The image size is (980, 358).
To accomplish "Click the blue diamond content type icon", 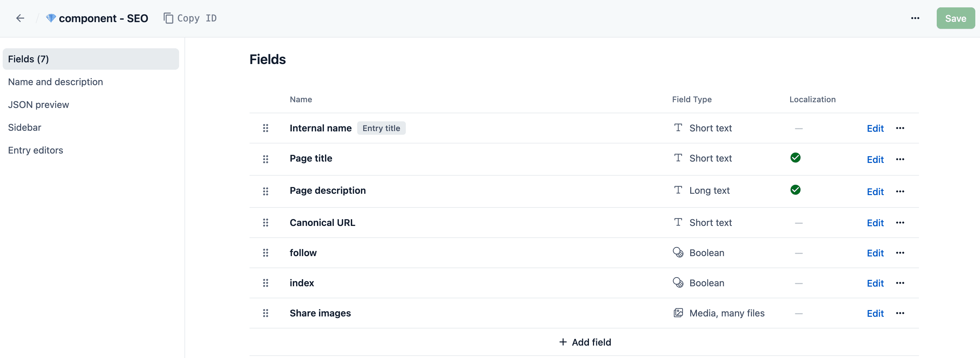I will click(x=51, y=18).
